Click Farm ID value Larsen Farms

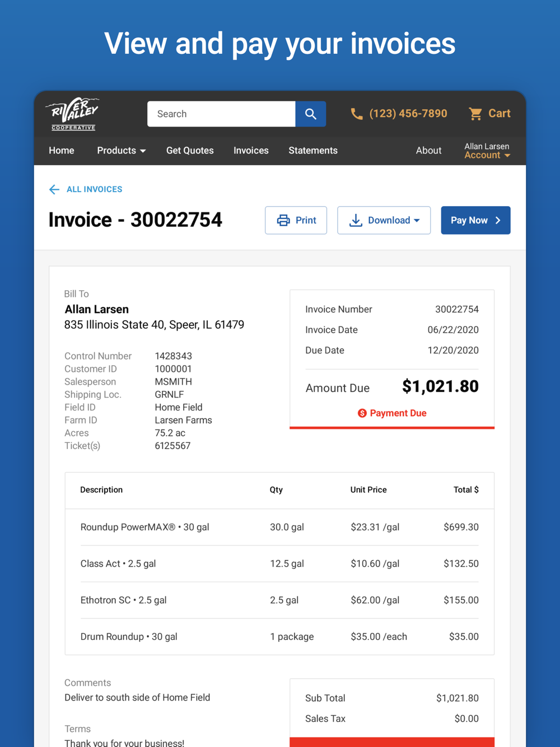pos(183,421)
